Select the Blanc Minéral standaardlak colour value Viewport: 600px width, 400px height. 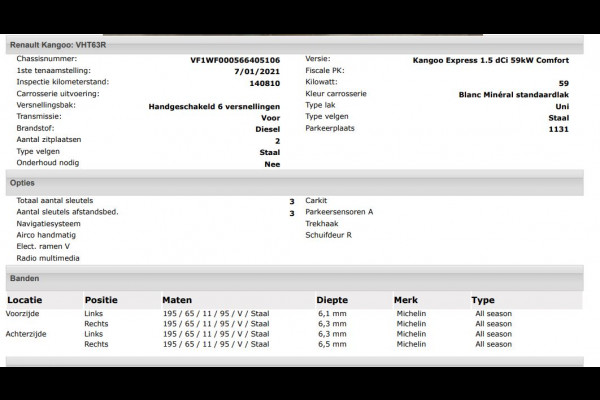(x=512, y=93)
